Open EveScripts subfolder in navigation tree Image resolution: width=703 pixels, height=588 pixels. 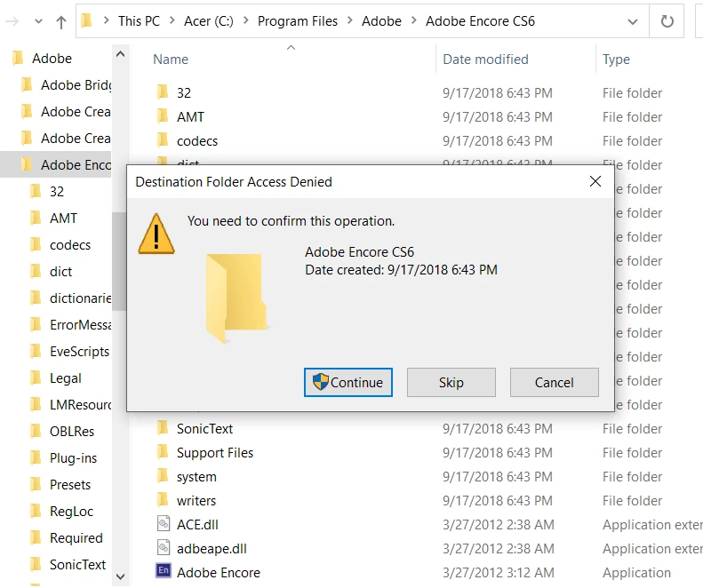click(x=79, y=352)
